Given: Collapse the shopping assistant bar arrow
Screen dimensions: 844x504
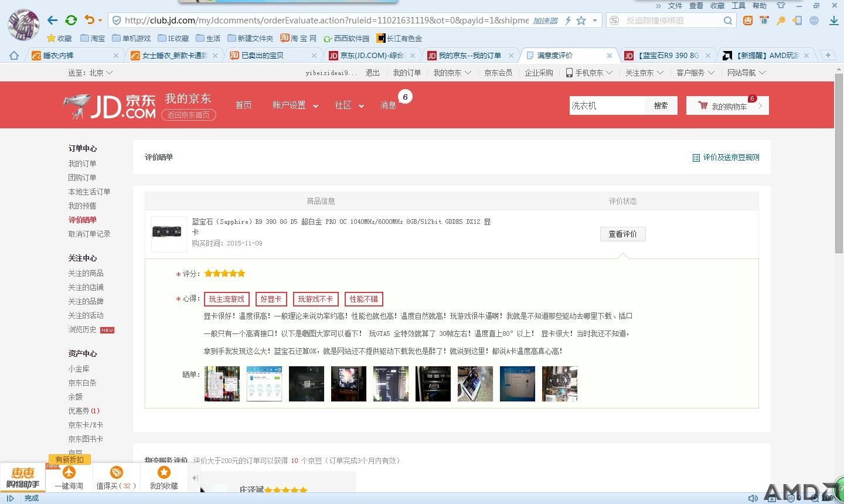Looking at the screenshot, I should [195, 478].
